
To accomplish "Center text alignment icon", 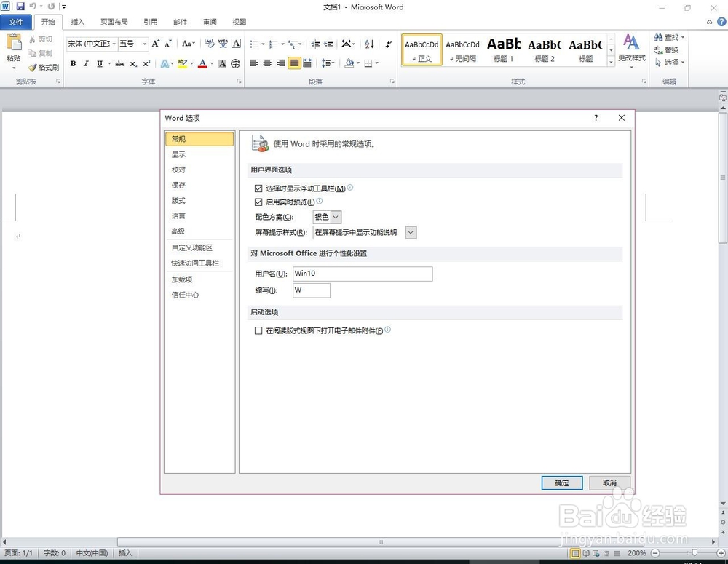I will coord(267,63).
